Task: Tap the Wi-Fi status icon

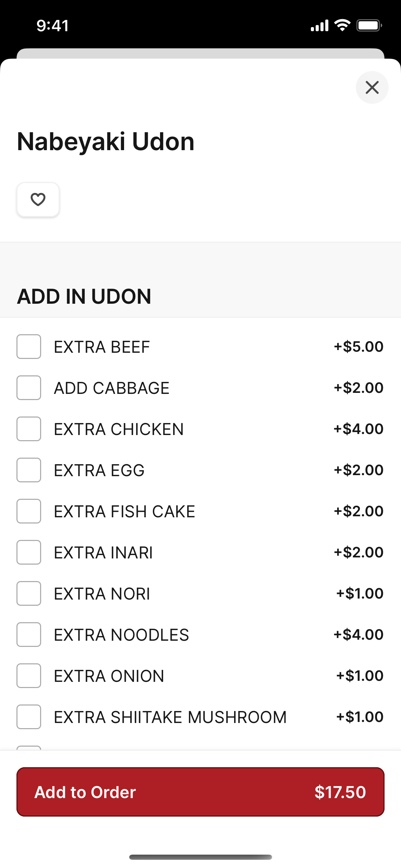Action: (342, 25)
